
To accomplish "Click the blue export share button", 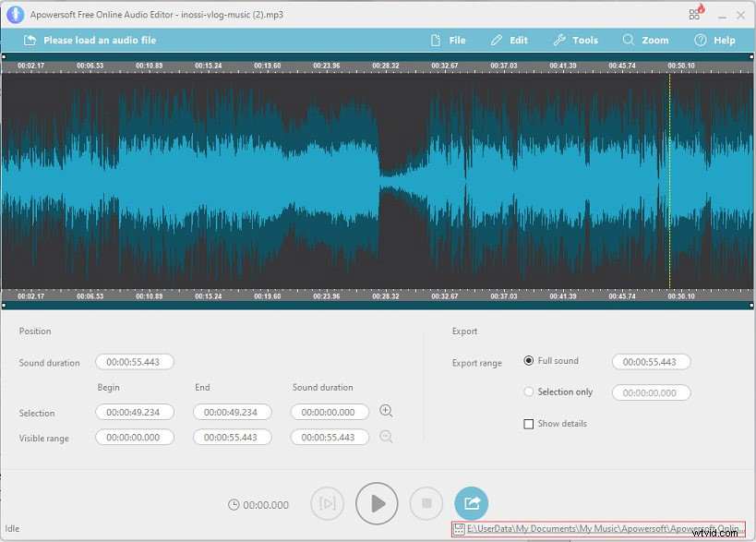I will (472, 503).
